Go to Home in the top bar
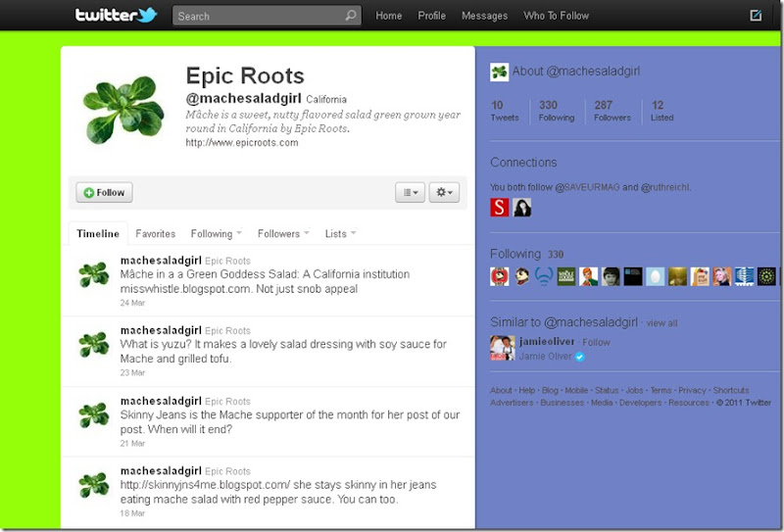The height and width of the screenshot is (532, 784). (x=388, y=16)
